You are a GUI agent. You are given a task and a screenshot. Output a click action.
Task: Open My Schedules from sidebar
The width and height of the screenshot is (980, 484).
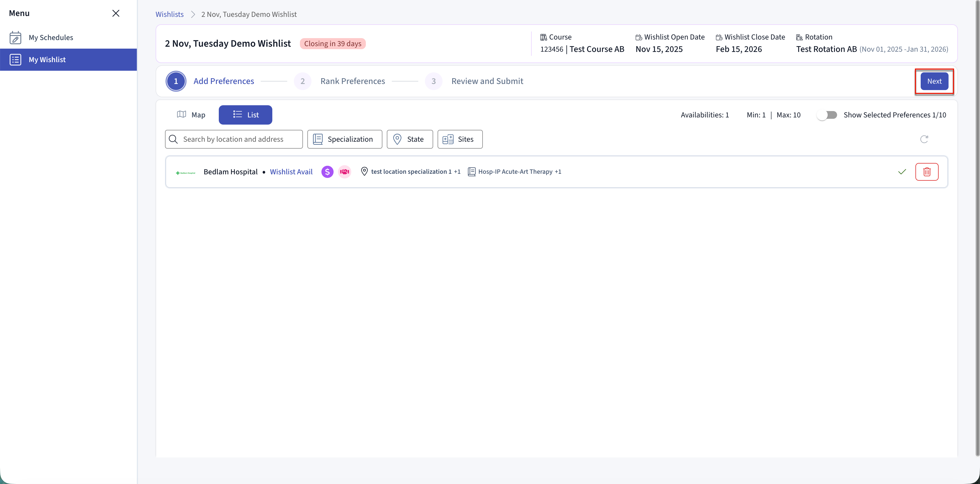(50, 37)
